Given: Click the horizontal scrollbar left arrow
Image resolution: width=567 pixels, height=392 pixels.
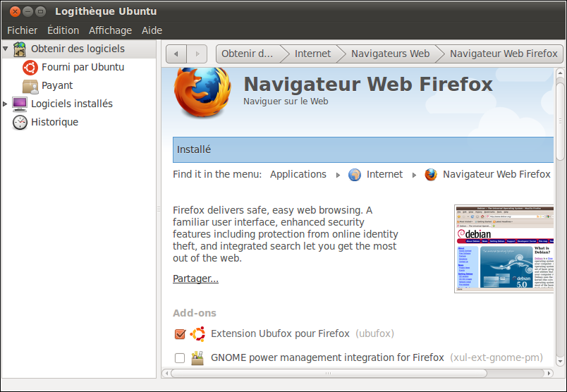Looking at the screenshot, I should click(166, 373).
